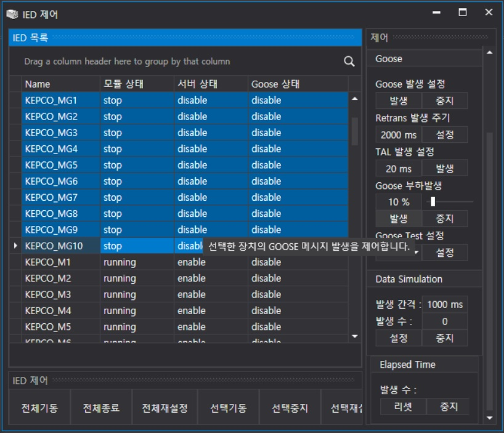Select the KEPCO_MG8 row

click(185, 213)
